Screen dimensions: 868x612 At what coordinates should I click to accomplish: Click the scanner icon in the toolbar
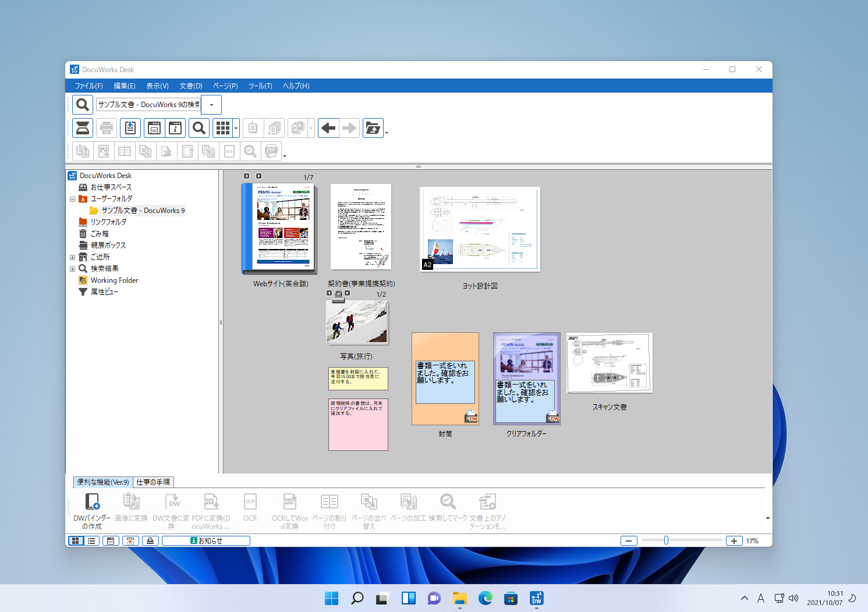point(83,128)
